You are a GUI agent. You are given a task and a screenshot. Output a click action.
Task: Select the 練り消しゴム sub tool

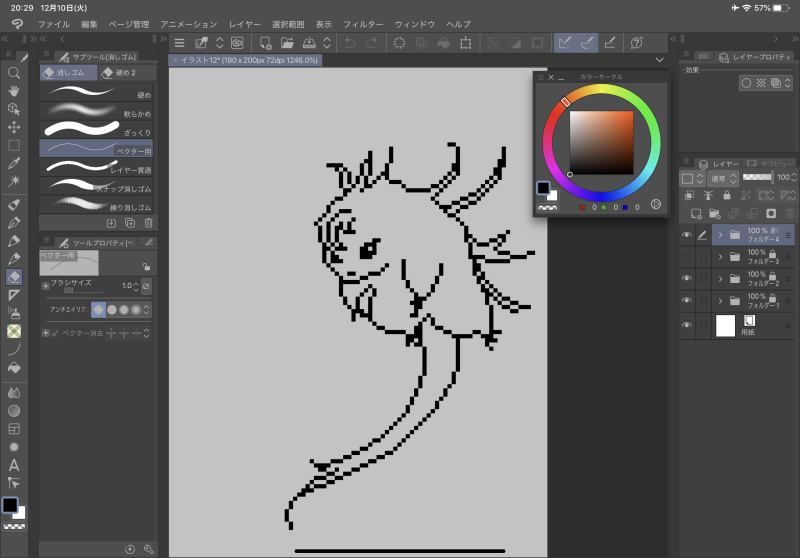(x=96, y=205)
